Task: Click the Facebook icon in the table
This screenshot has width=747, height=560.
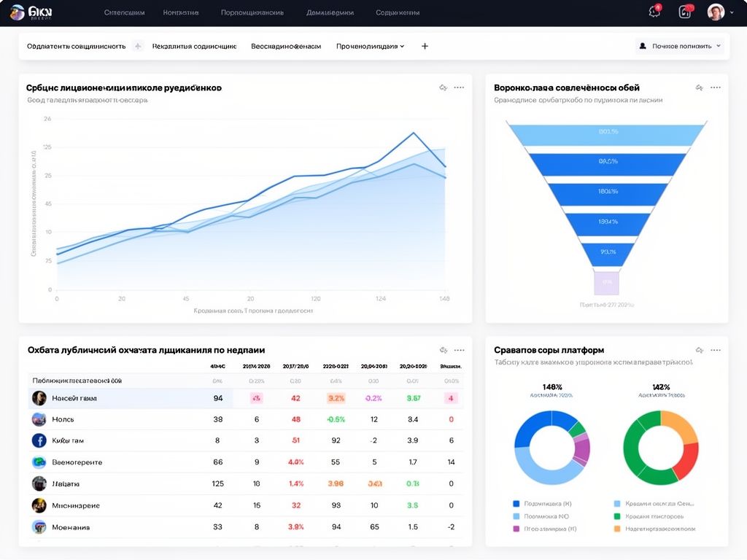Action: pyautogui.click(x=39, y=440)
